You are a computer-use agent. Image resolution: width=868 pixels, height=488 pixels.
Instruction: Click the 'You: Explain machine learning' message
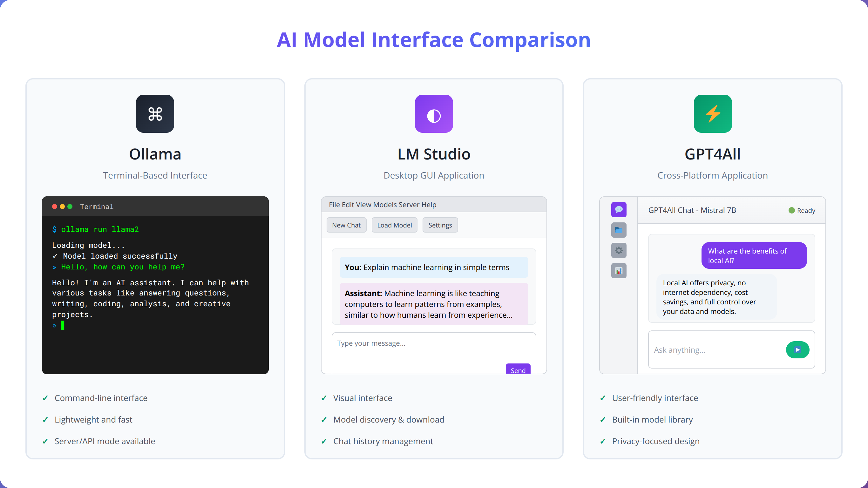click(434, 267)
